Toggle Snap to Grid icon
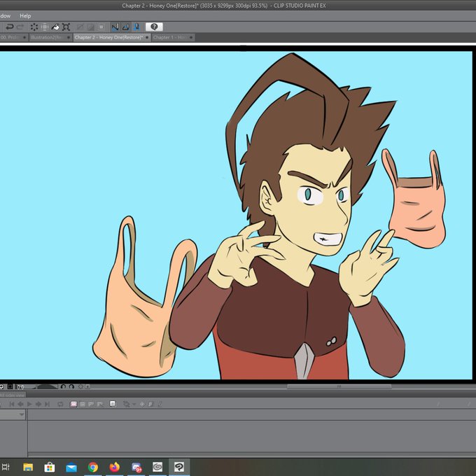The height and width of the screenshot is (476, 476). point(136,27)
